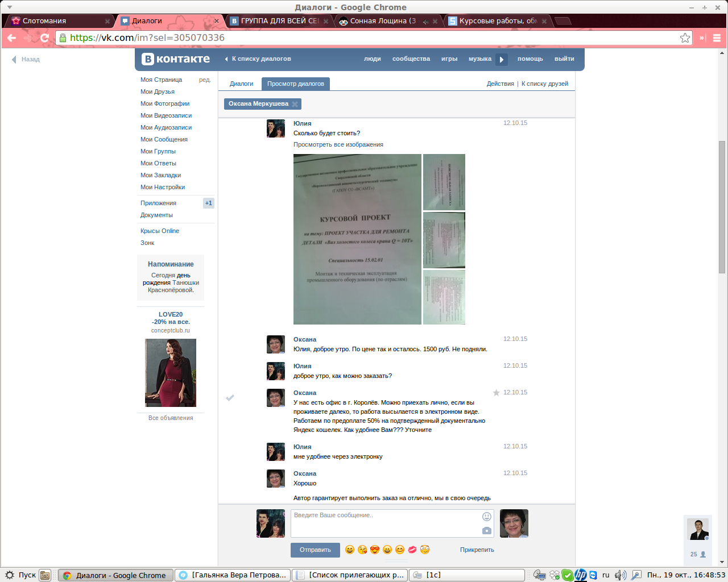
Task: Bookmark page with the star icon
Action: (x=685, y=38)
